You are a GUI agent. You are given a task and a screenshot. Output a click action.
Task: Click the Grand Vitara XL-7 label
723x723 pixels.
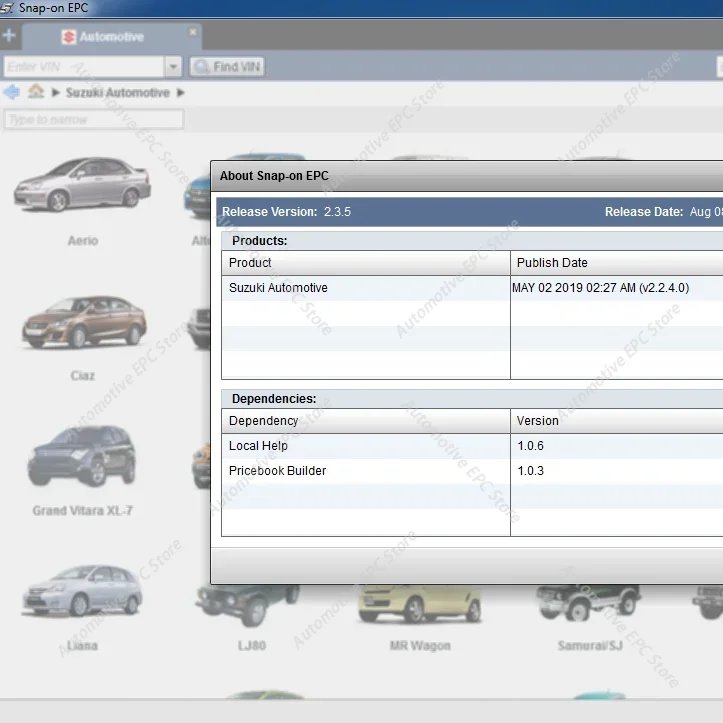[83, 511]
